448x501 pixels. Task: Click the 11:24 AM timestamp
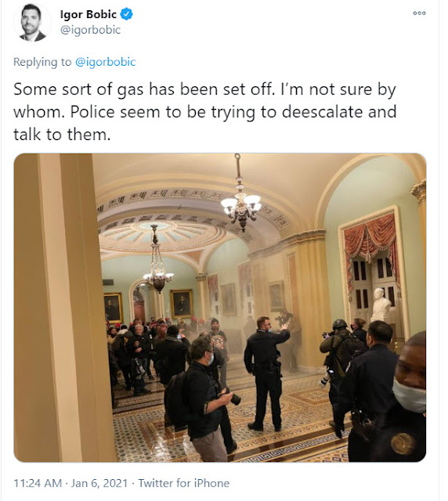[x=38, y=483]
